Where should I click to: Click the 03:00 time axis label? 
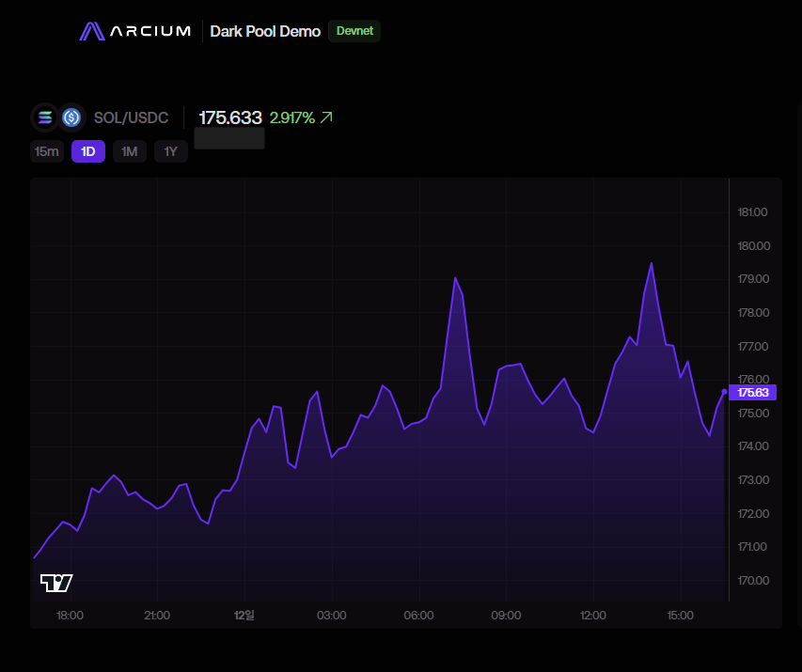[332, 616]
